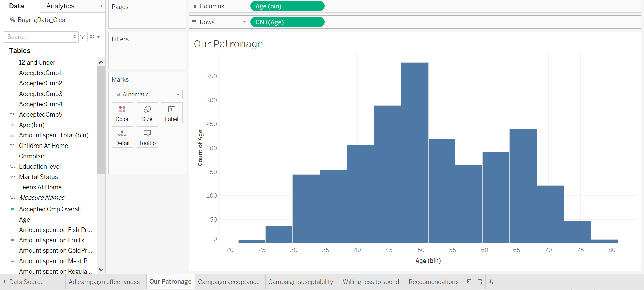This screenshot has width=644, height=290.
Task: Select the Measure Names field
Action: (42, 198)
